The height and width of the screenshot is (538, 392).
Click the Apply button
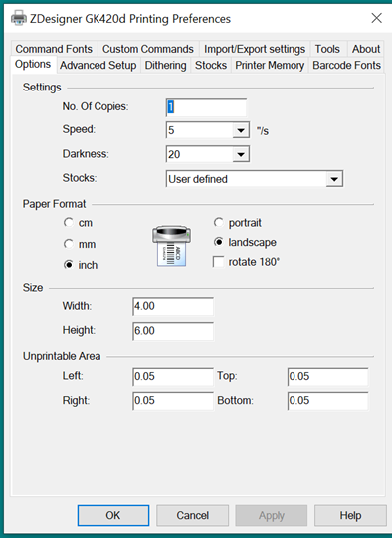click(x=272, y=515)
